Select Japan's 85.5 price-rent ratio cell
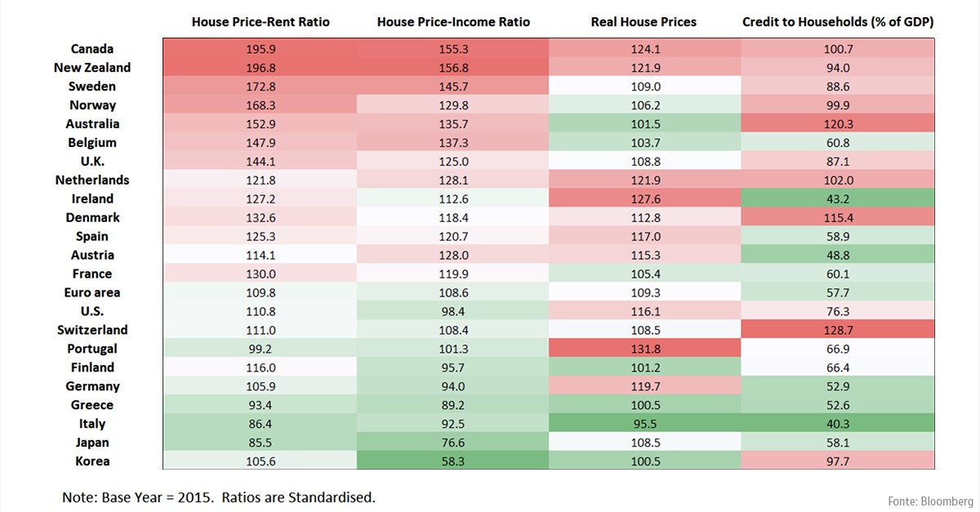Viewport: 980px width, 512px height. pyautogui.click(x=261, y=443)
